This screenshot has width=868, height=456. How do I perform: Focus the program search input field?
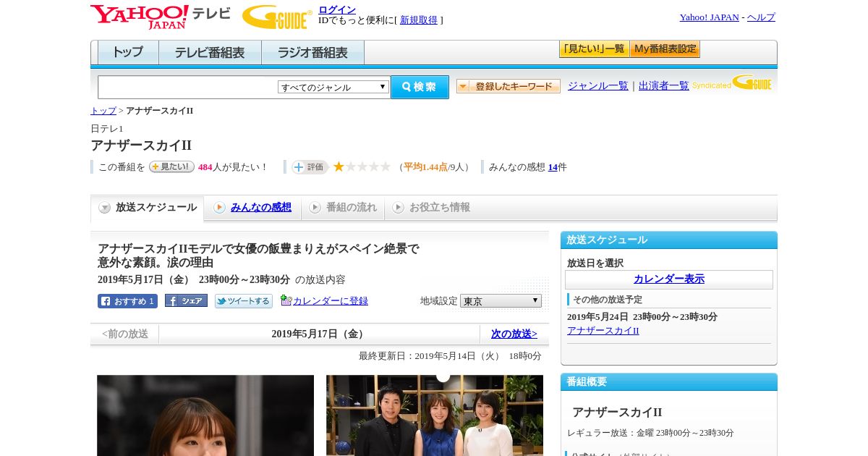[187, 87]
